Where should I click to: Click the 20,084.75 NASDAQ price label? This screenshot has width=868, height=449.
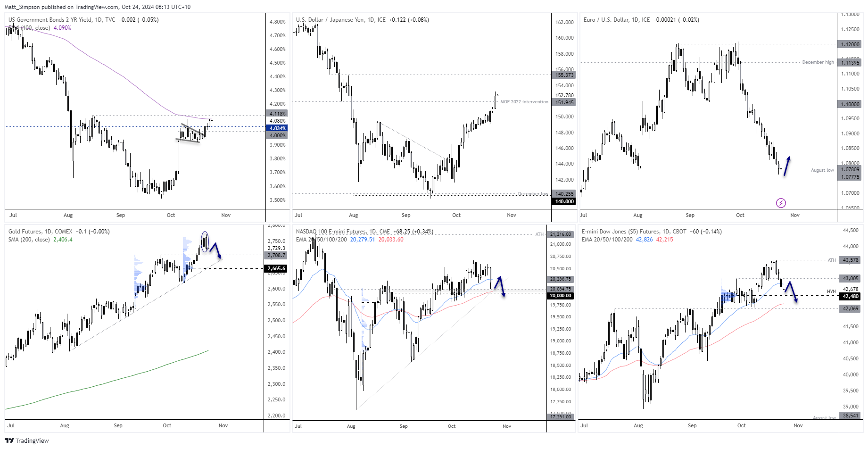pyautogui.click(x=561, y=289)
